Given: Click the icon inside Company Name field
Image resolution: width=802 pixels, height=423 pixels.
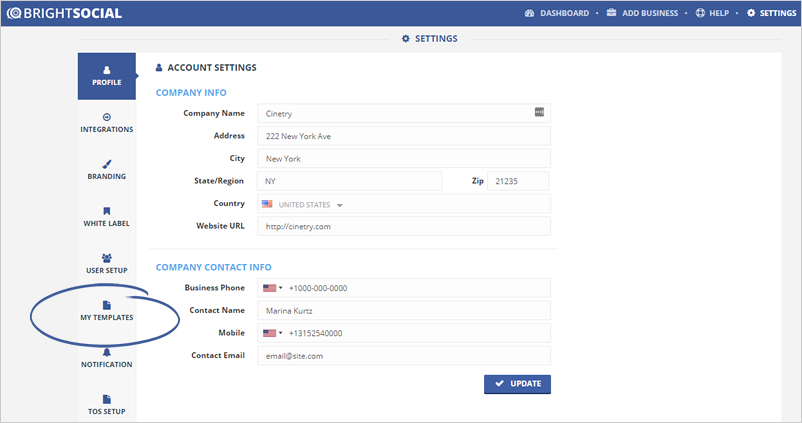Looking at the screenshot, I should 540,112.
